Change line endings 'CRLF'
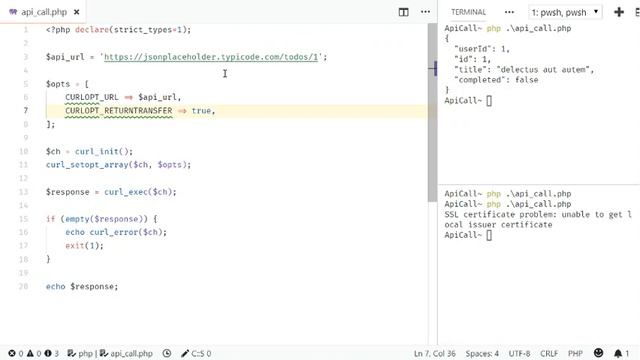640x360 pixels. [x=549, y=353]
